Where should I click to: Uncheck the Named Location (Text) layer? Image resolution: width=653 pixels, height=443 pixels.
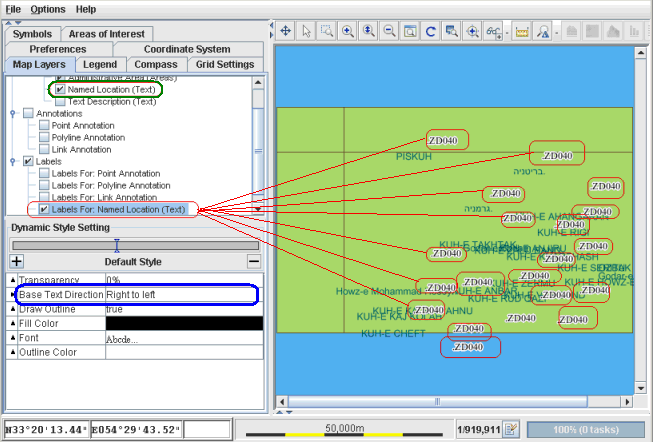click(61, 89)
